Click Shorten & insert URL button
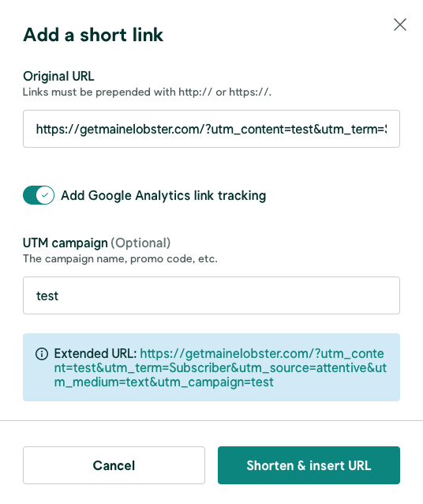 pyautogui.click(x=309, y=465)
